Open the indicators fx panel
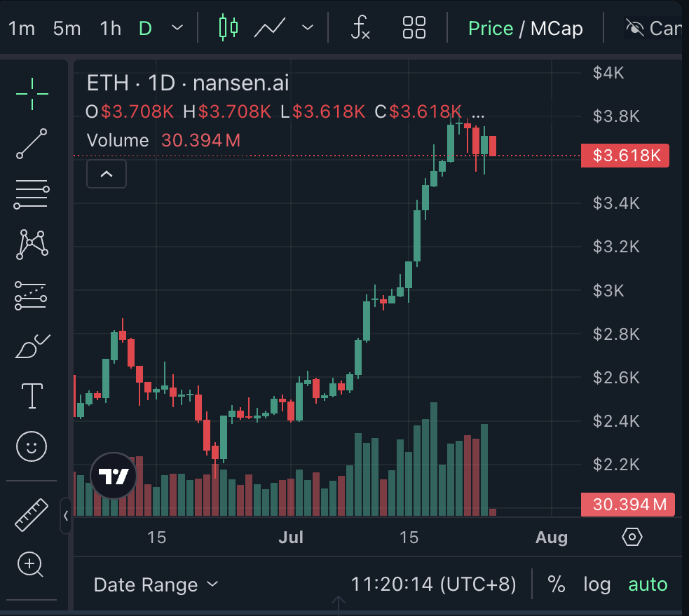The image size is (689, 616). click(359, 28)
